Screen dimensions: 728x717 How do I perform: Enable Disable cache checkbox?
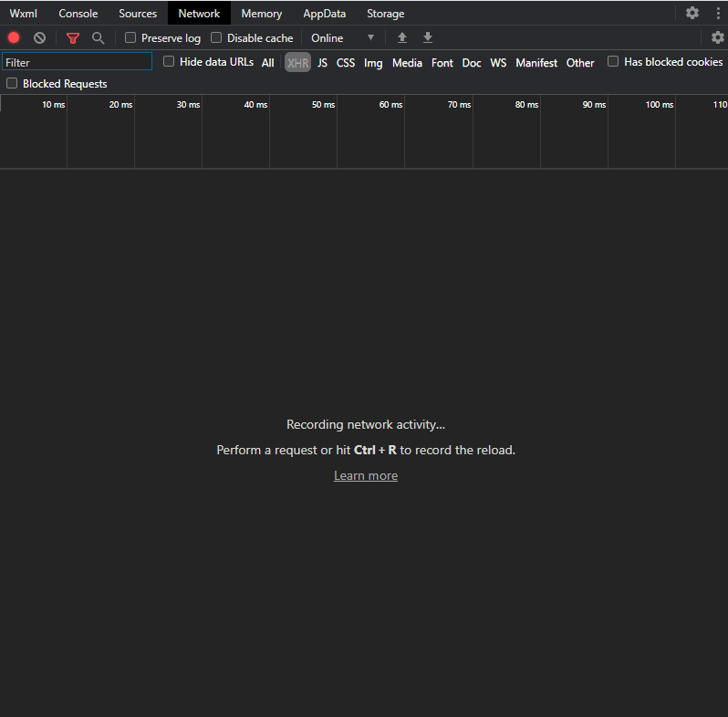click(x=216, y=37)
